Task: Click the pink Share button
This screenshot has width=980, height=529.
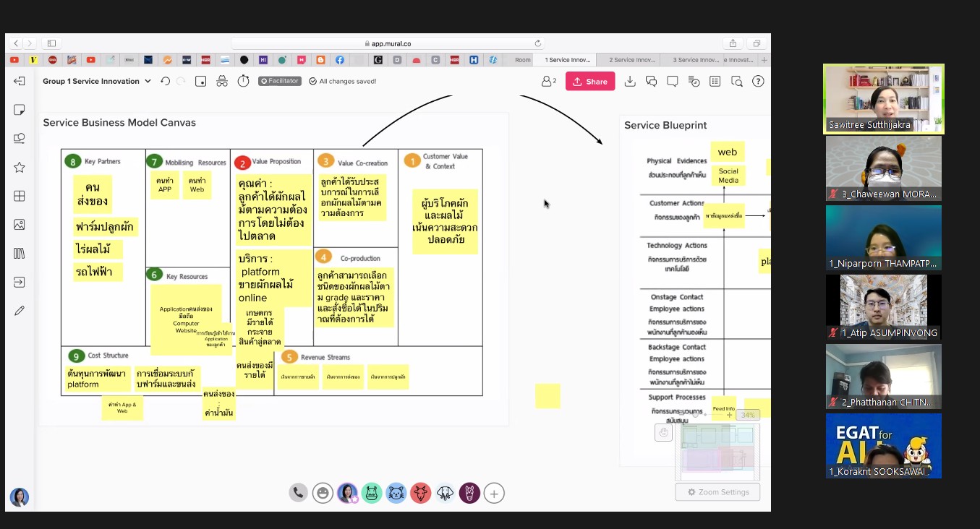Action: pyautogui.click(x=590, y=82)
